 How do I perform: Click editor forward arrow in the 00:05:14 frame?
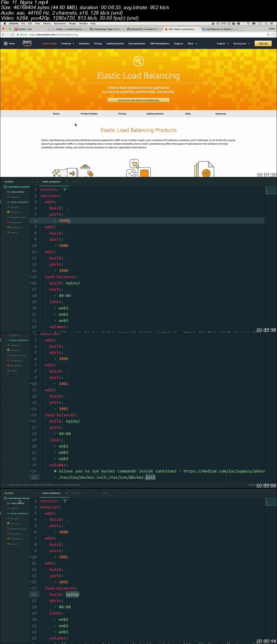pyautogui.click(x=37, y=493)
